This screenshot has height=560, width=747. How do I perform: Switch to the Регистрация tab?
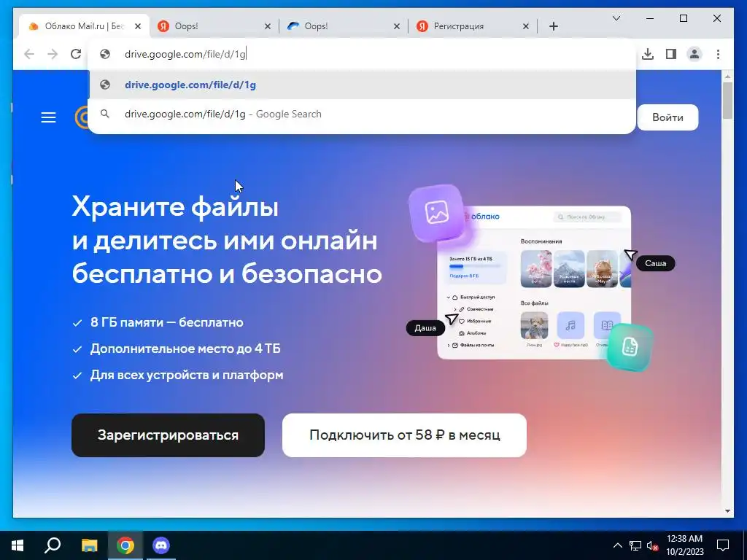tap(473, 26)
